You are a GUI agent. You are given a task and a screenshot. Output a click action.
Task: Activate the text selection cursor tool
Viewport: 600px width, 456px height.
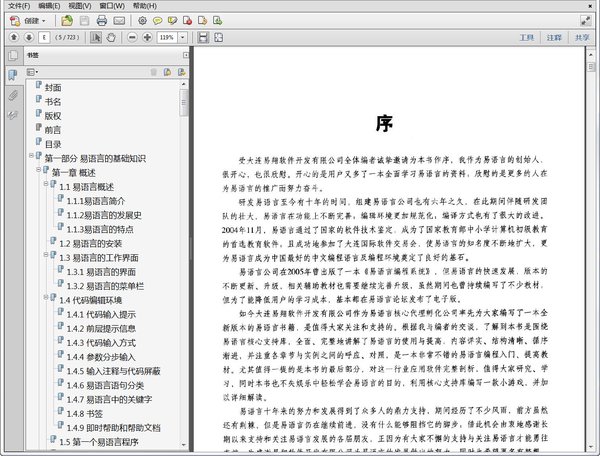tap(96, 37)
